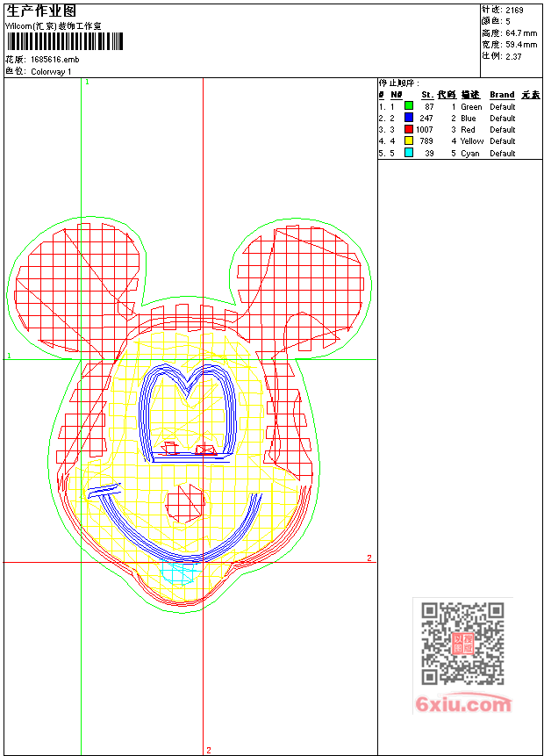Click Default brand in the Cyan row
This screenshot has width=544, height=756.
click(x=503, y=154)
